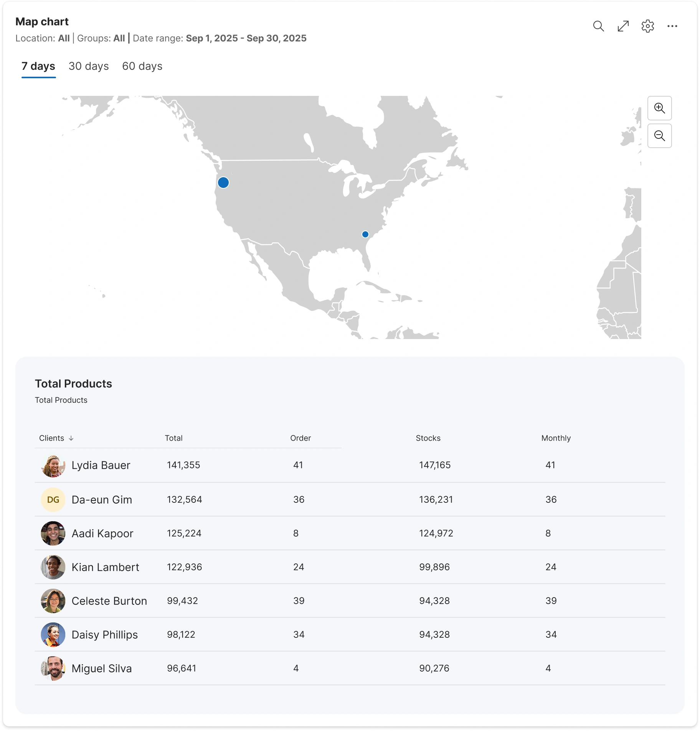Expand the map chart to fullscreen

click(623, 26)
